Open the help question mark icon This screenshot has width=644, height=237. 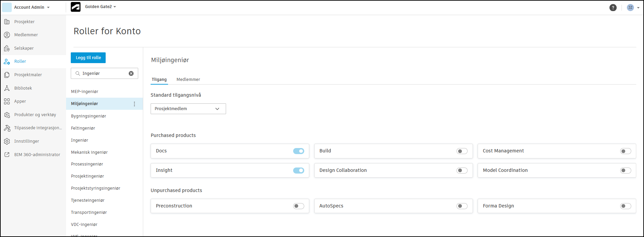[x=613, y=7]
